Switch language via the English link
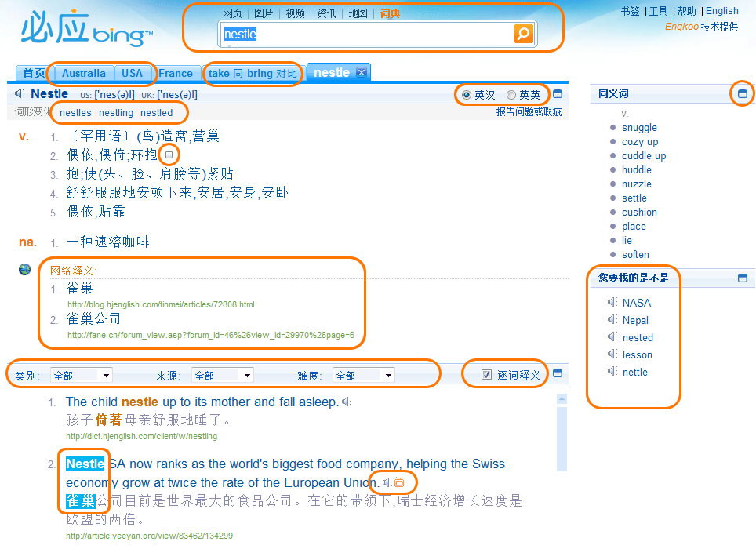This screenshot has width=756, height=549. coord(722,11)
